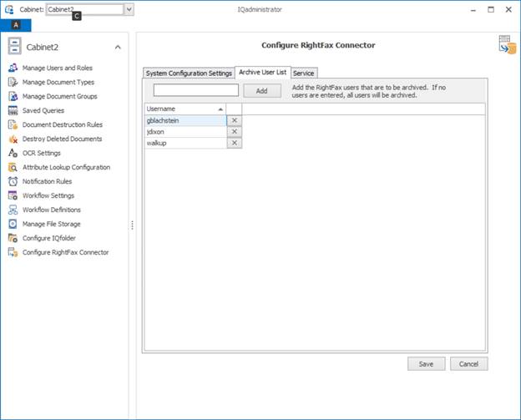Image resolution: width=521 pixels, height=420 pixels.
Task: Click the OCR Settings icon
Action: pos(13,153)
